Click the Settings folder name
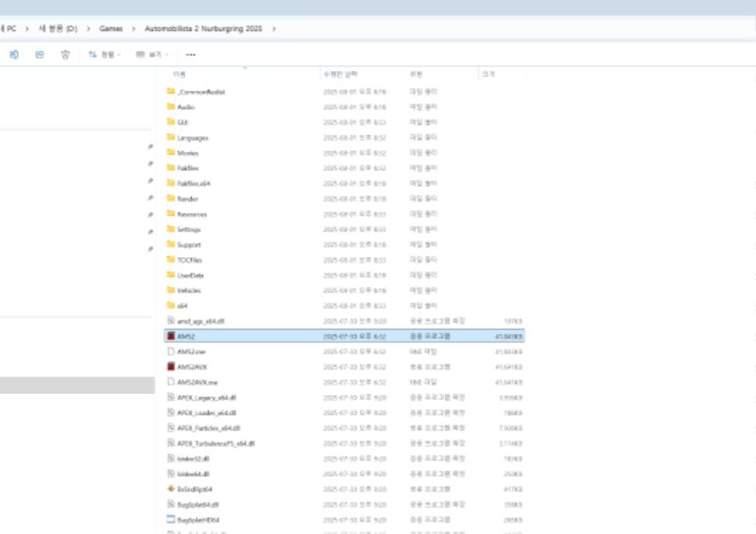This screenshot has width=756, height=534. pos(188,230)
